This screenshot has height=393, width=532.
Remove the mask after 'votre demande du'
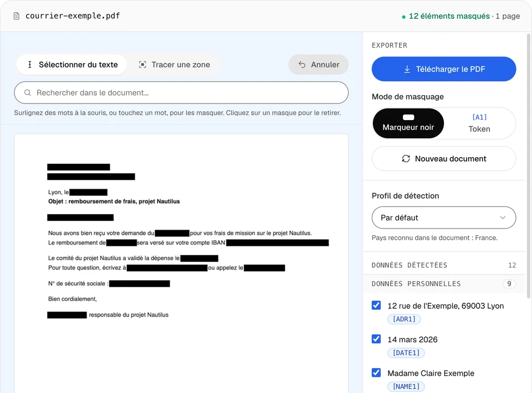point(172,233)
